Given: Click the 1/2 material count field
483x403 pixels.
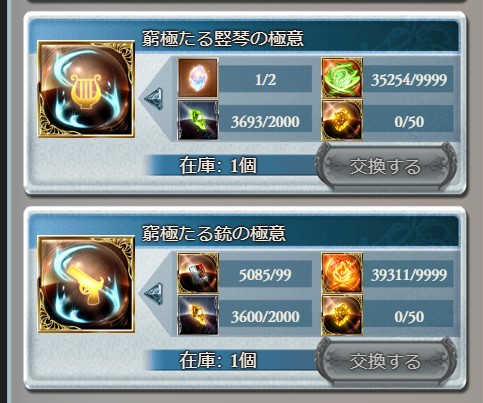Looking at the screenshot, I should pyautogui.click(x=265, y=79).
